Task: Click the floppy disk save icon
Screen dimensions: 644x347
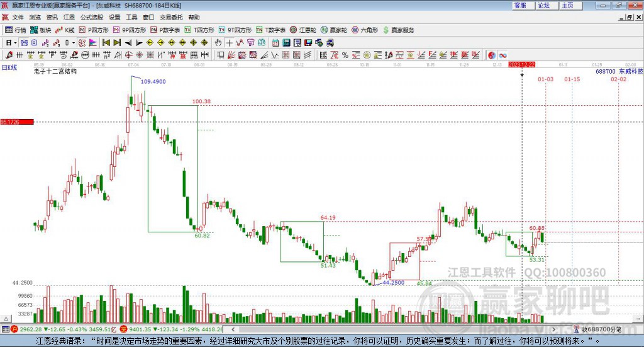Action: pos(308,43)
